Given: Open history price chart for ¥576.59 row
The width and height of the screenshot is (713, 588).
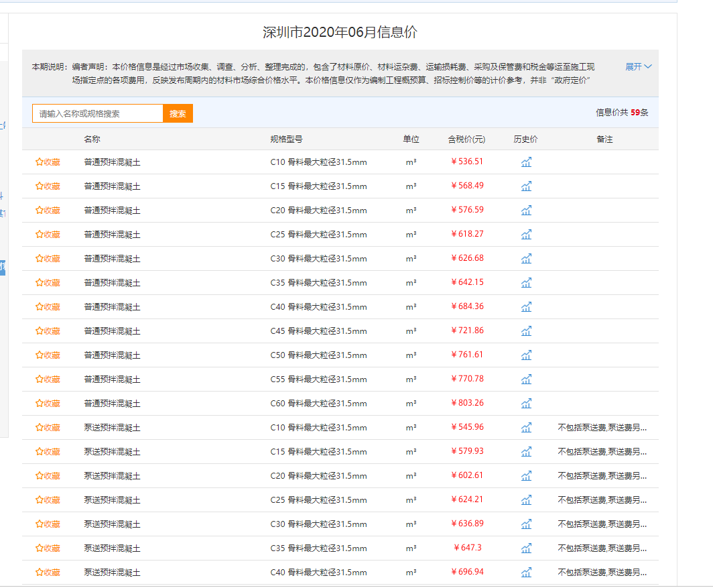Looking at the screenshot, I should click(526, 211).
